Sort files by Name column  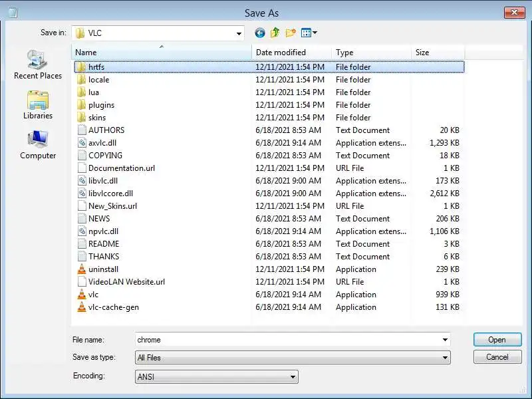[162, 53]
